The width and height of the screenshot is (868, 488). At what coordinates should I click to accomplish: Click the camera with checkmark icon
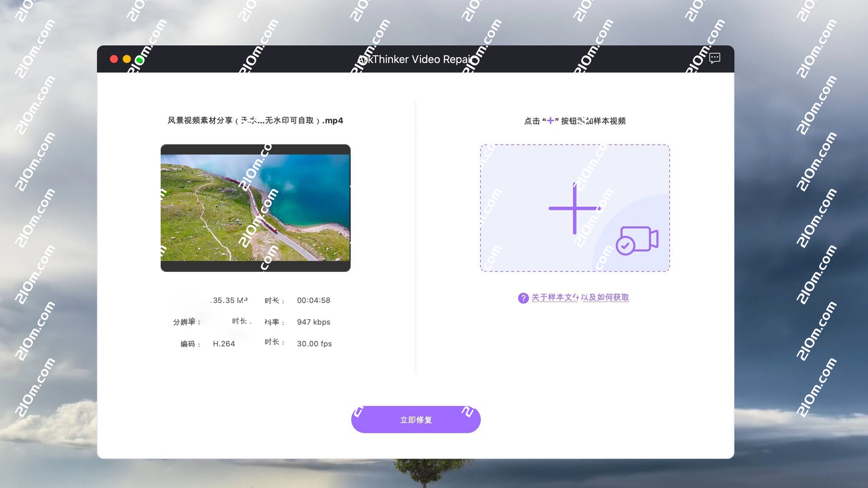(x=637, y=240)
